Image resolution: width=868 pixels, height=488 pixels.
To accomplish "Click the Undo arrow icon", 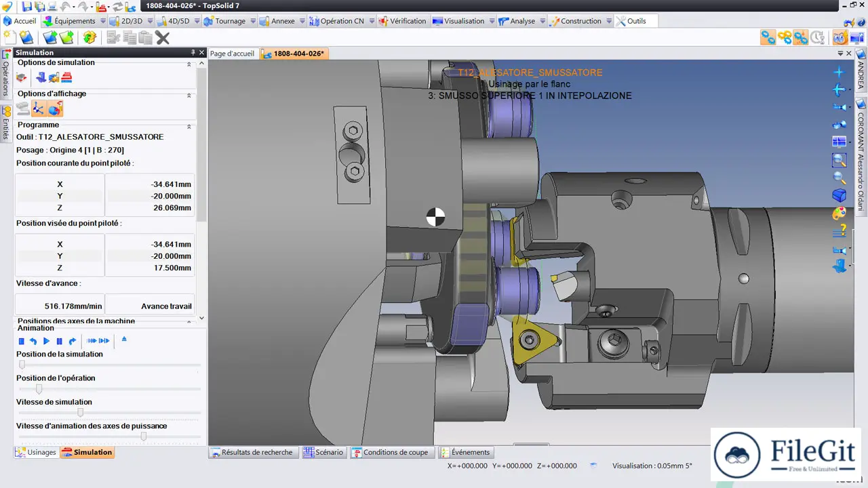I will (66, 6).
